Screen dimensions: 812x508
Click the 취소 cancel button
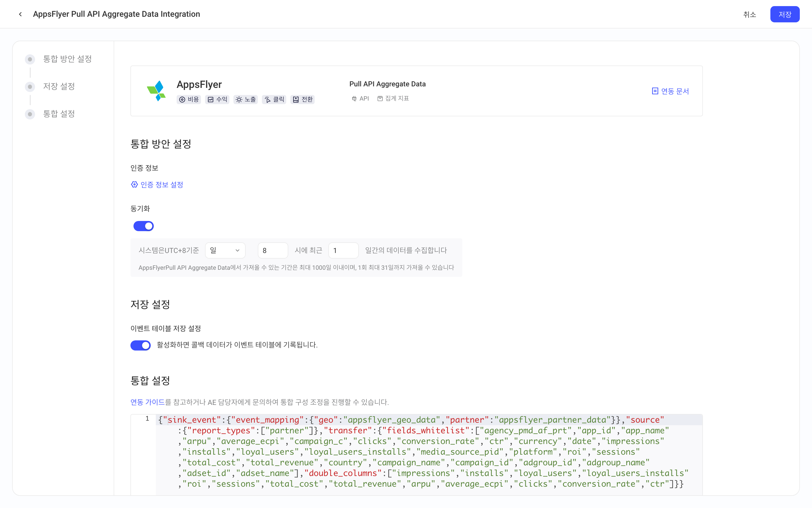point(750,14)
